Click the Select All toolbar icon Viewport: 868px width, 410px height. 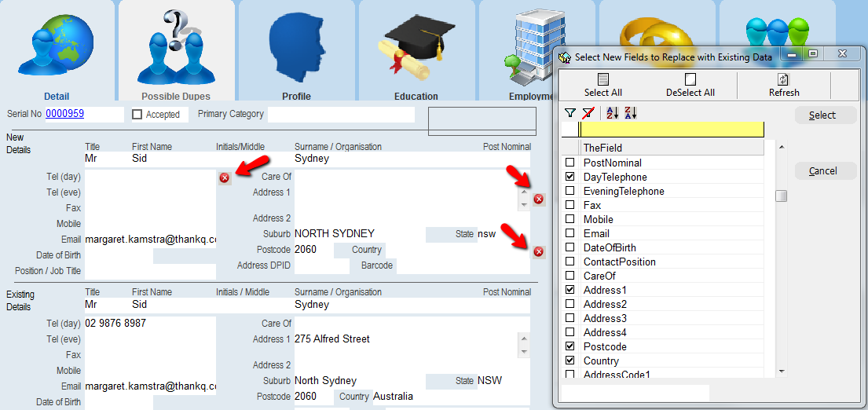(x=603, y=79)
